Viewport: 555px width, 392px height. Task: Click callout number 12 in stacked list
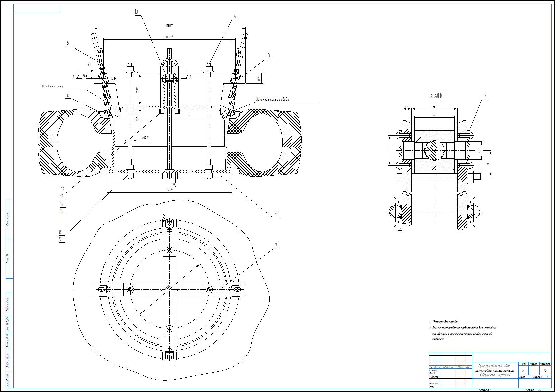coord(62,189)
